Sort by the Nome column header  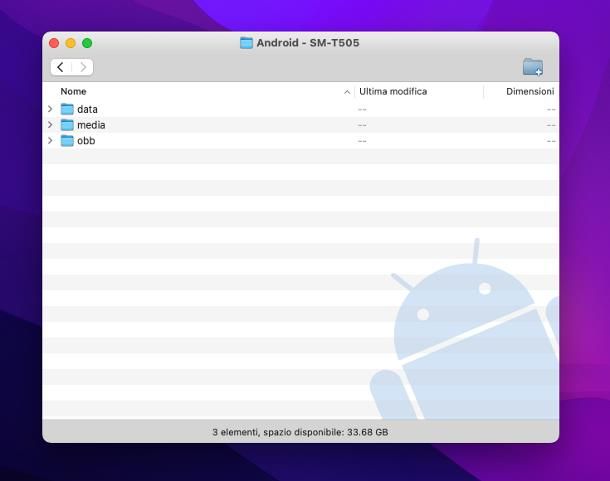coord(73,91)
